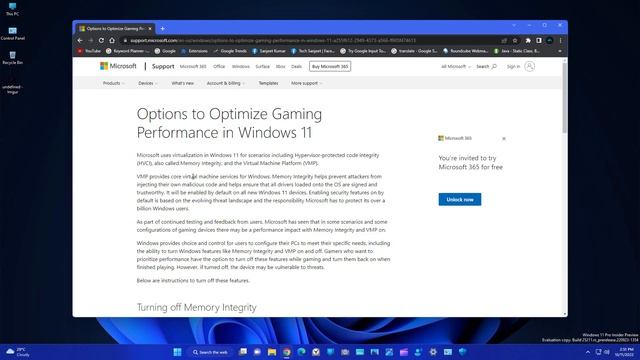640x360 pixels.
Task: Select the Options to Optimize Gaming tab
Action: (116, 29)
